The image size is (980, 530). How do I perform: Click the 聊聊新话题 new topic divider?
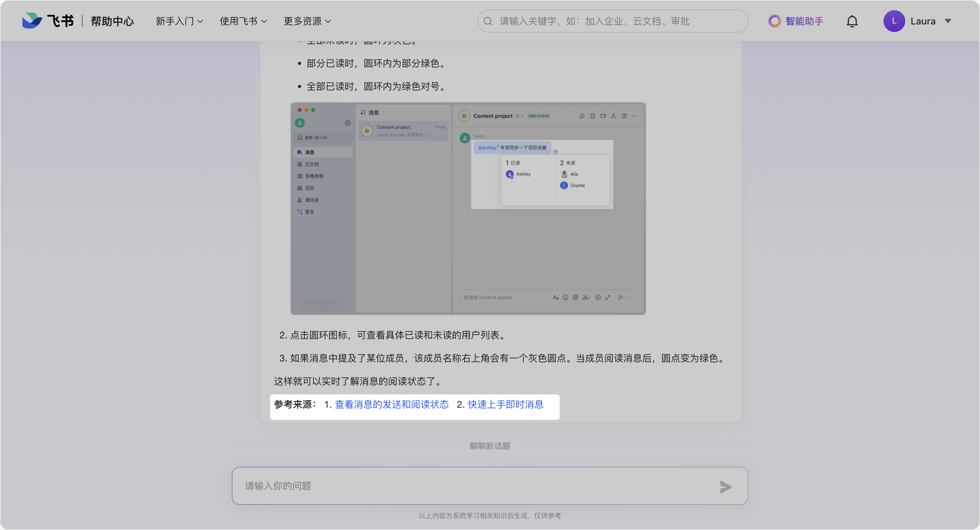click(490, 446)
